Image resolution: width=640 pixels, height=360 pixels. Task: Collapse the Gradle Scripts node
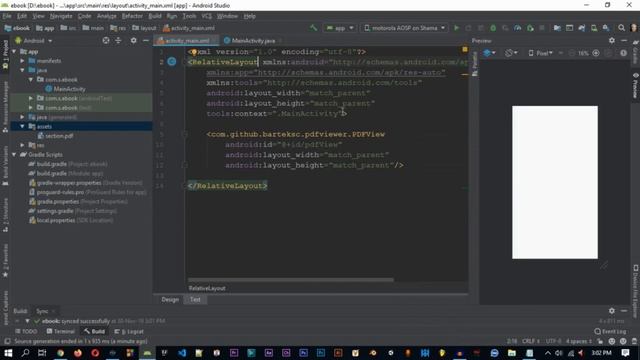(14, 155)
